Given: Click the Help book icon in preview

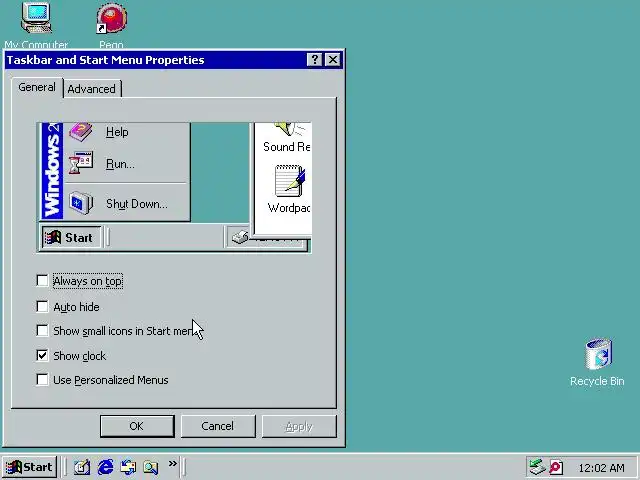Looking at the screenshot, I should point(81,132).
